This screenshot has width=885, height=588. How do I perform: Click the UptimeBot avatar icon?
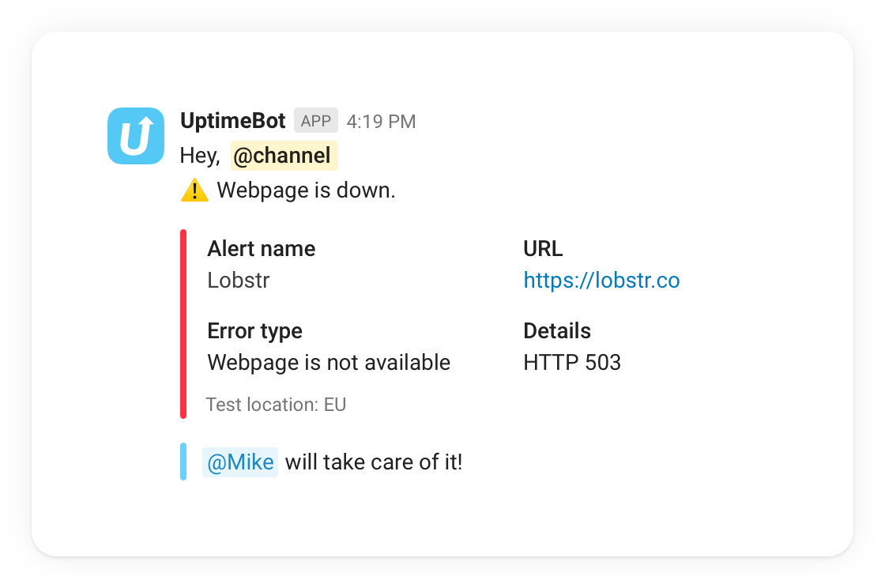point(136,136)
